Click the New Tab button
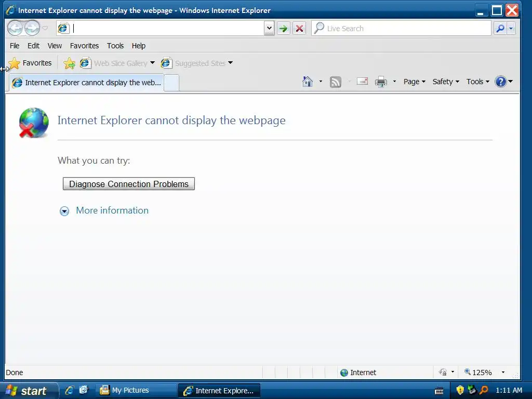 coord(171,83)
